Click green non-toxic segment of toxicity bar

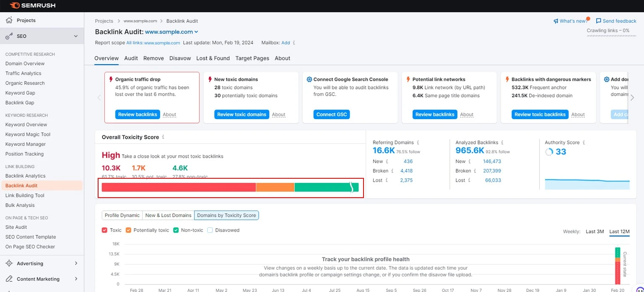327,188
